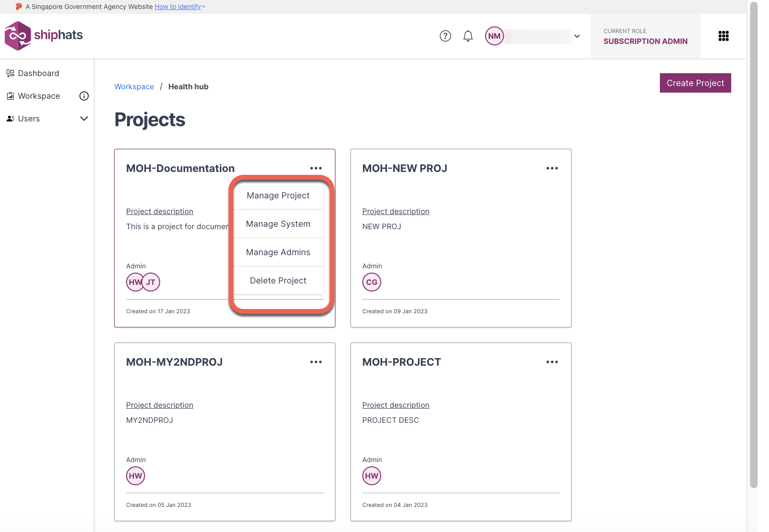This screenshot has height=532, width=769.
Task: Click Project description in MOH-MY2NDPROJ card
Action: tap(160, 405)
